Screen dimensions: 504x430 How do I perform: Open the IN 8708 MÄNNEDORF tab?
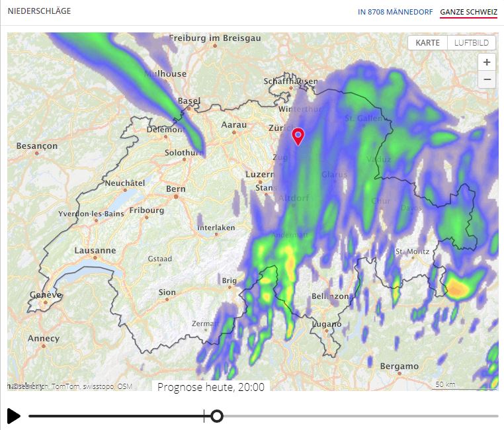(395, 12)
